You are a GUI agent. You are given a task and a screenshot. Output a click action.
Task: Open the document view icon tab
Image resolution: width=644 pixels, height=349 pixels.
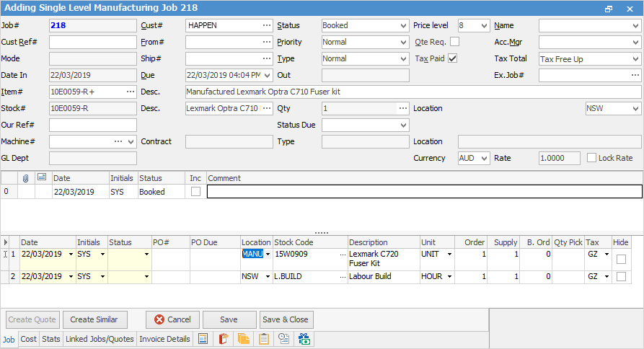203,339
